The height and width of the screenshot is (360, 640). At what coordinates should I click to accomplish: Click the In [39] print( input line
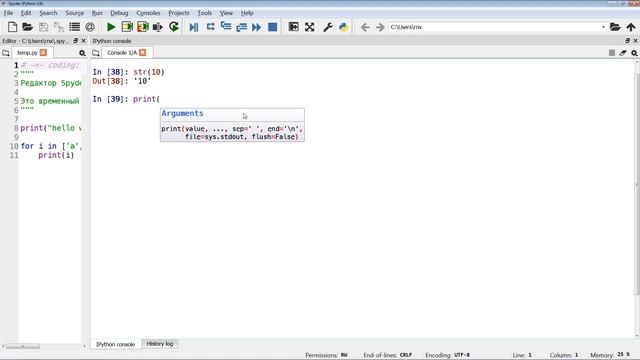point(126,99)
